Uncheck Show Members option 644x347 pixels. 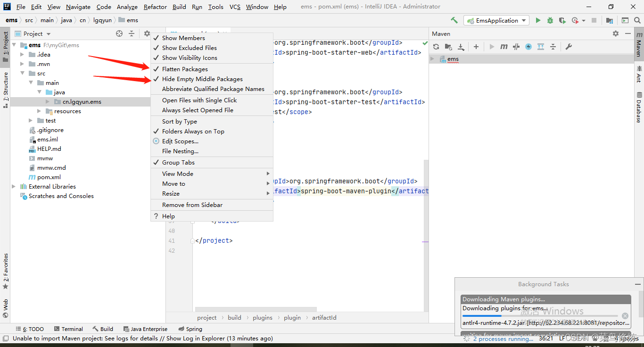[212, 38]
